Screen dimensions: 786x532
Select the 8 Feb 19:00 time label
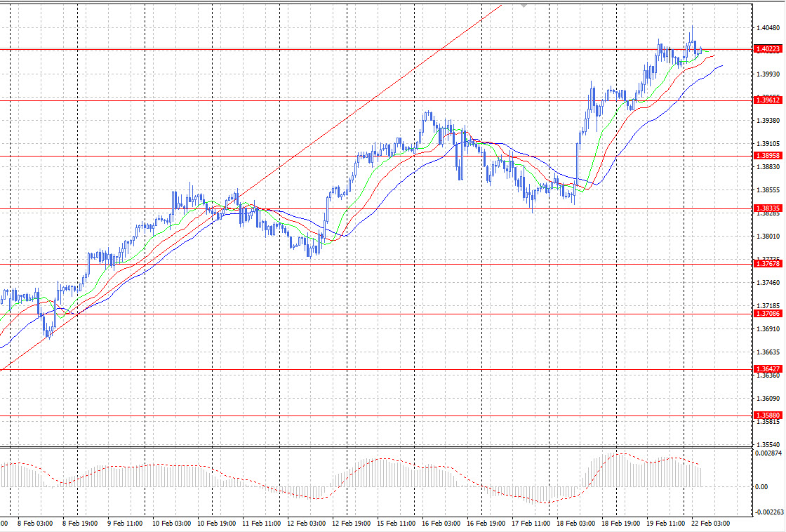point(80,524)
